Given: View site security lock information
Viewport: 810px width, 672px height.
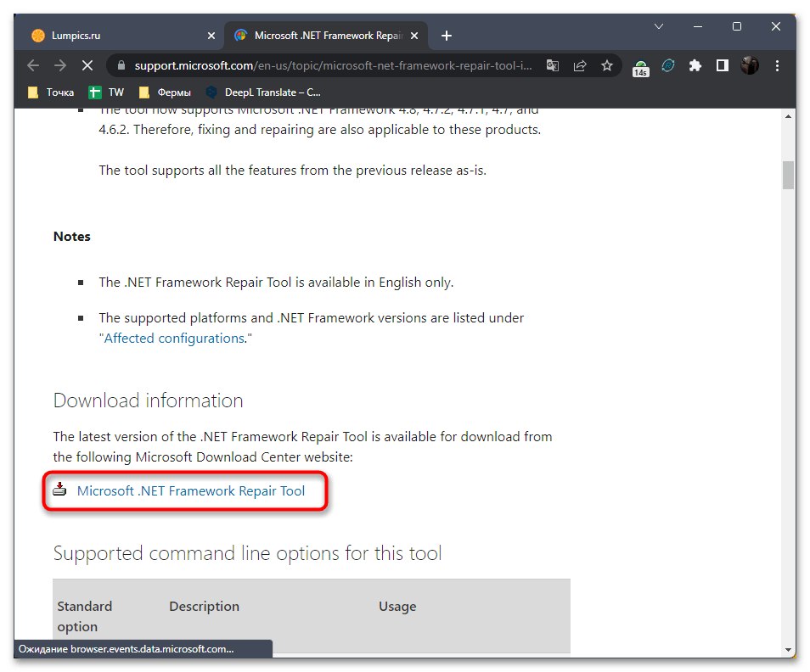Looking at the screenshot, I should [121, 65].
